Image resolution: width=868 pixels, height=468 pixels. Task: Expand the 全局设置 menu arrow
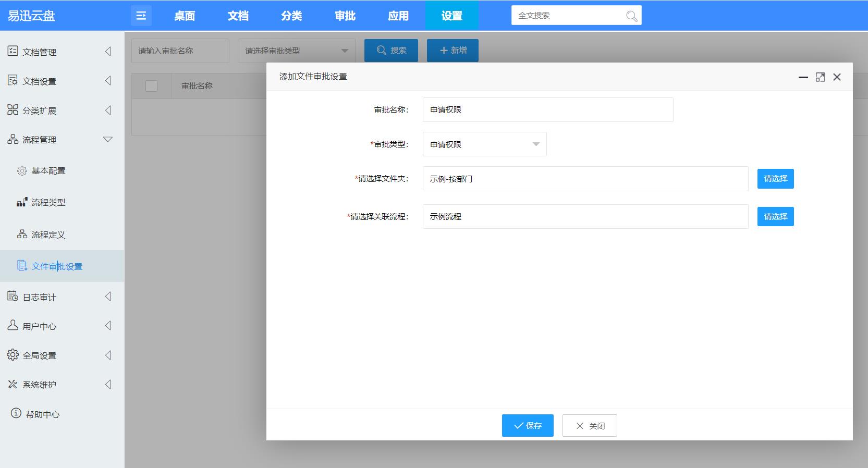click(108, 355)
